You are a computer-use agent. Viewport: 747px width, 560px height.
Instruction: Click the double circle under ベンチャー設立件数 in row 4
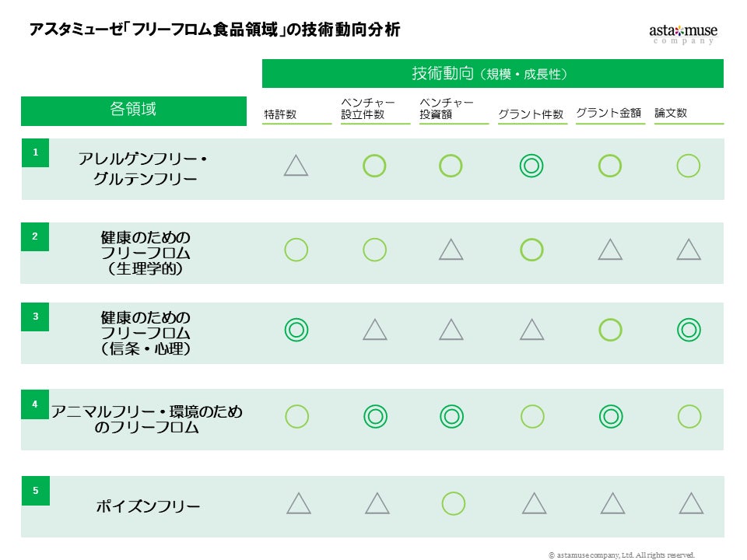tap(375, 417)
